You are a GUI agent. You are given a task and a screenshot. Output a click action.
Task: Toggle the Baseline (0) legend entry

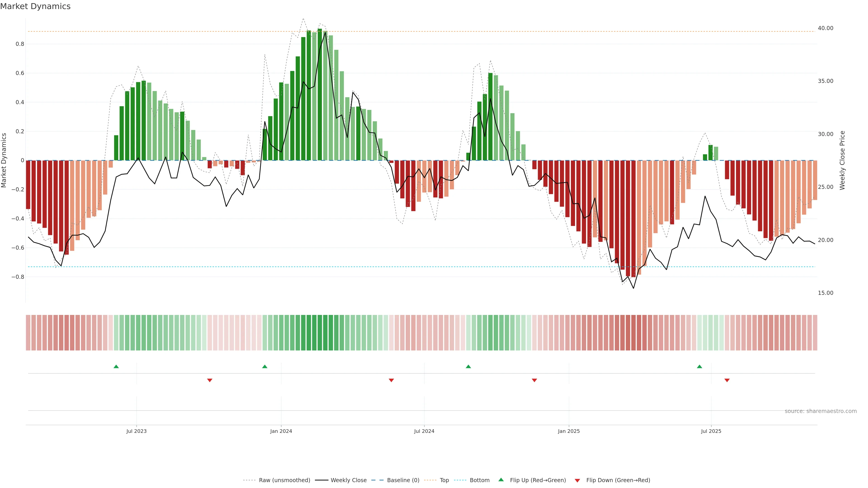(403, 480)
